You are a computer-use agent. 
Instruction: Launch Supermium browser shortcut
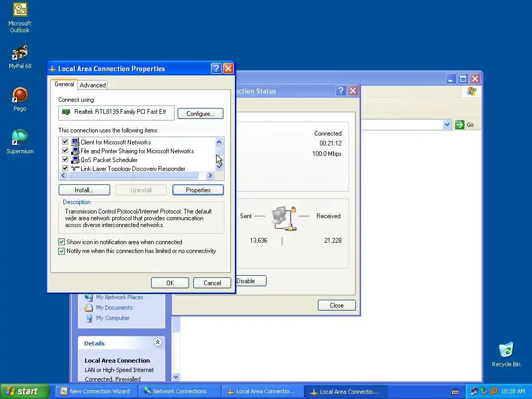(20, 141)
